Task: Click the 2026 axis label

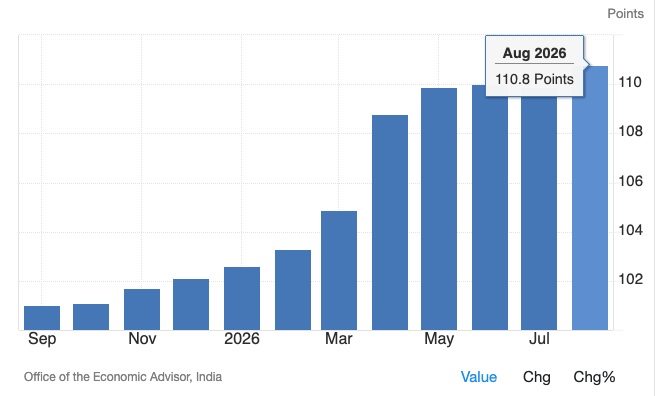Action: [242, 339]
